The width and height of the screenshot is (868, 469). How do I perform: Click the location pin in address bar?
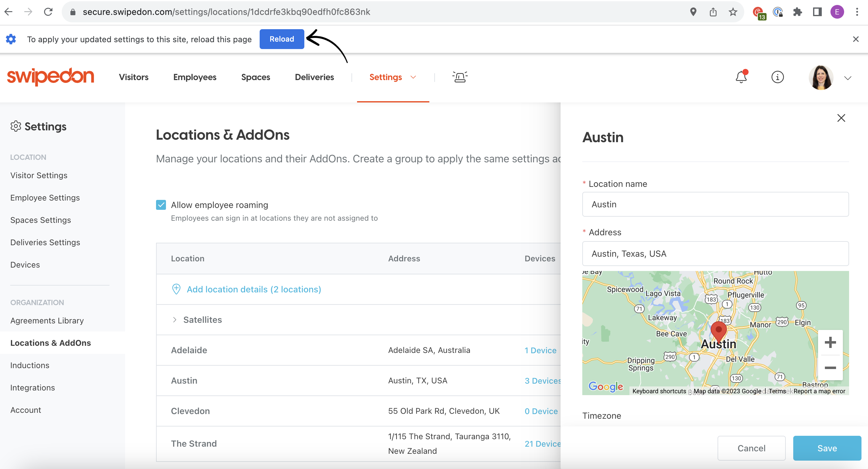click(x=693, y=12)
